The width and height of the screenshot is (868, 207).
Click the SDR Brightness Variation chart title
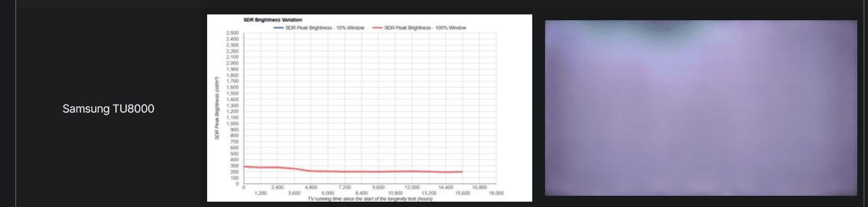[x=273, y=20]
